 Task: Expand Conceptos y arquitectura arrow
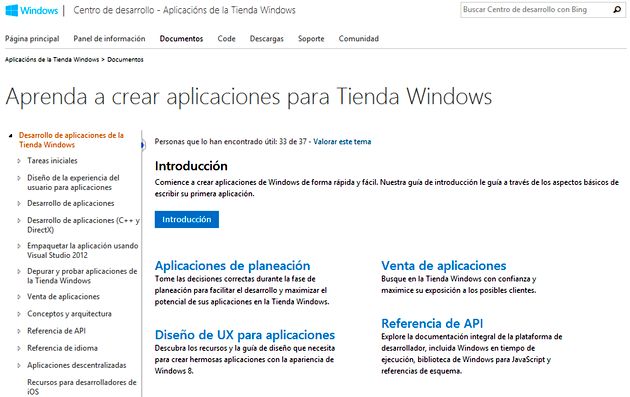point(19,314)
